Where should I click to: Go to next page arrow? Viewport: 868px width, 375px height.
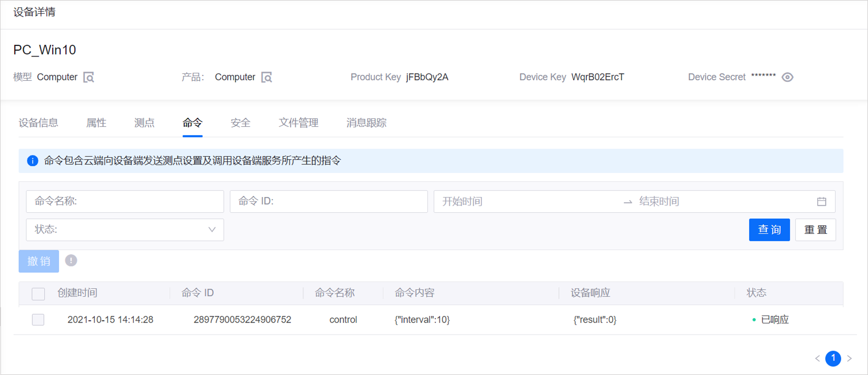tap(849, 358)
